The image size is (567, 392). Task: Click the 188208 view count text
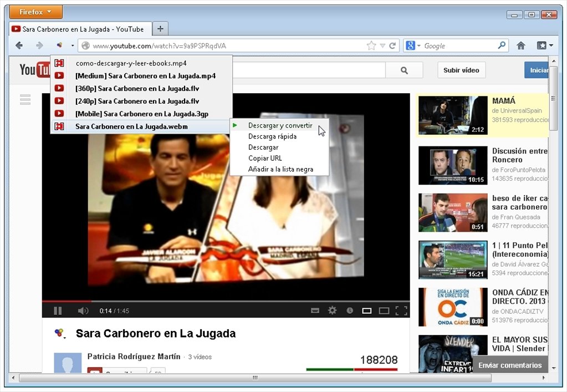379,360
